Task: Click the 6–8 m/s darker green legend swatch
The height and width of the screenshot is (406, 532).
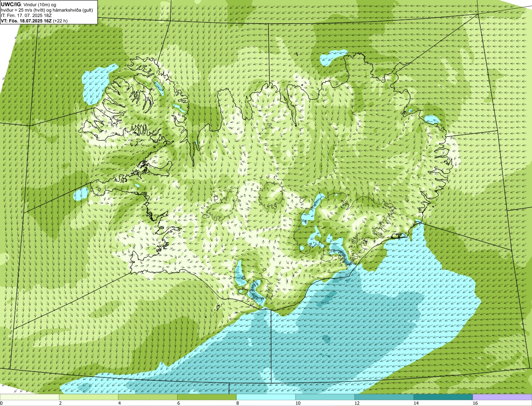Action: click(x=207, y=397)
